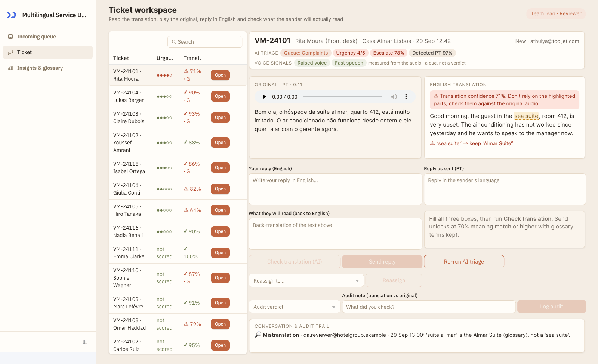Play the original audio recording

[265, 97]
